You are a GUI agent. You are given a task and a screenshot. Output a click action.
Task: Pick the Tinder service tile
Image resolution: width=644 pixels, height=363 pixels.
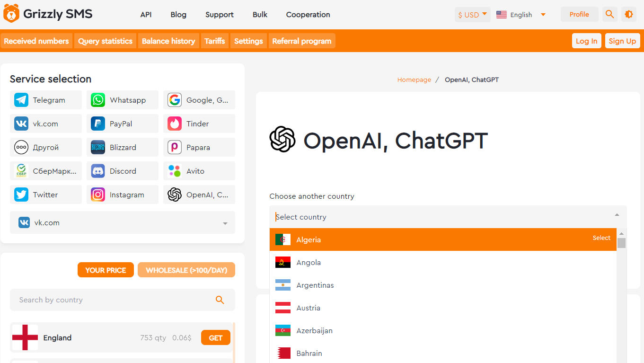(199, 124)
